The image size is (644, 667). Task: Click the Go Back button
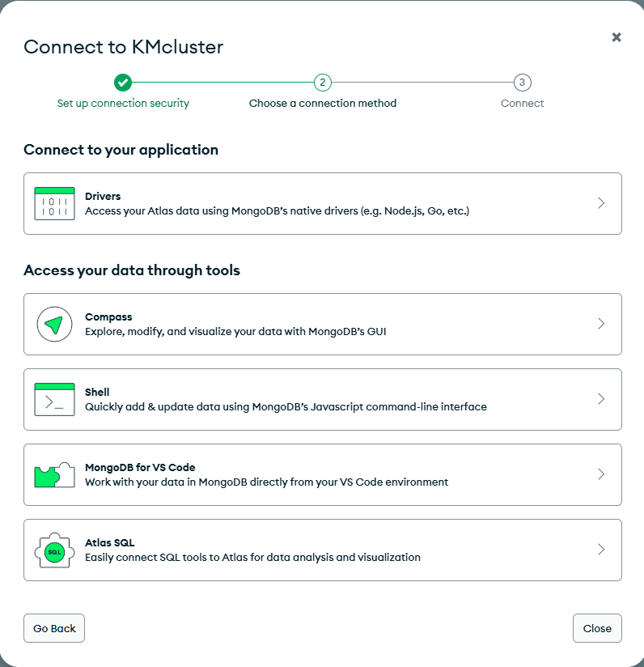pos(54,628)
